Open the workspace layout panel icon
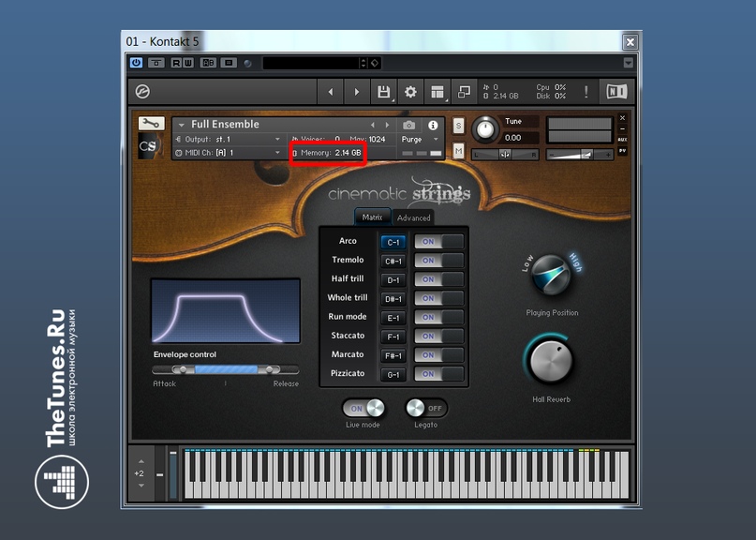 coord(437,92)
